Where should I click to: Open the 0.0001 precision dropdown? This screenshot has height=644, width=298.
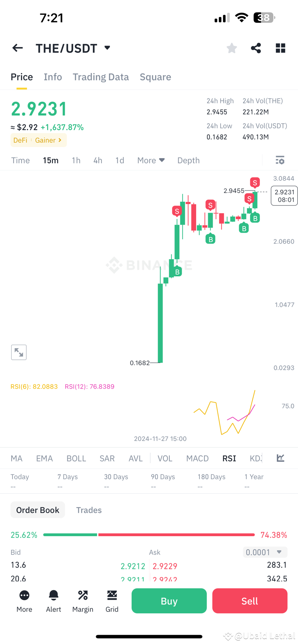click(x=265, y=552)
